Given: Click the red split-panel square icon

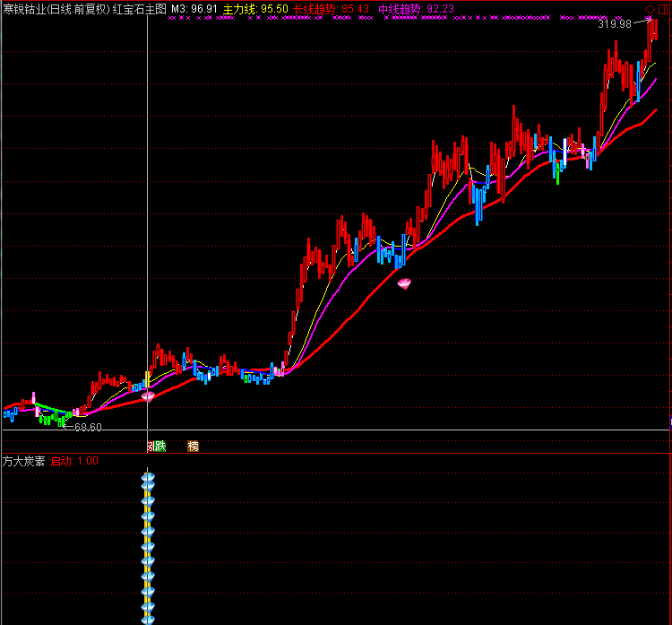Looking at the screenshot, I should coord(663,9).
